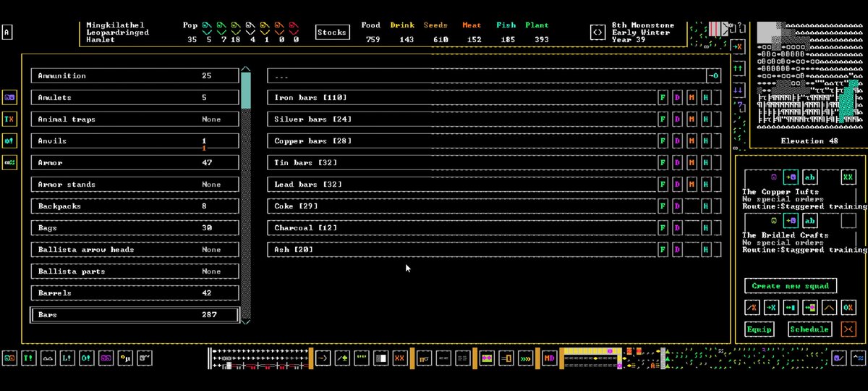Click Create new squad
The width and height of the screenshot is (868, 391).
coord(791,286)
